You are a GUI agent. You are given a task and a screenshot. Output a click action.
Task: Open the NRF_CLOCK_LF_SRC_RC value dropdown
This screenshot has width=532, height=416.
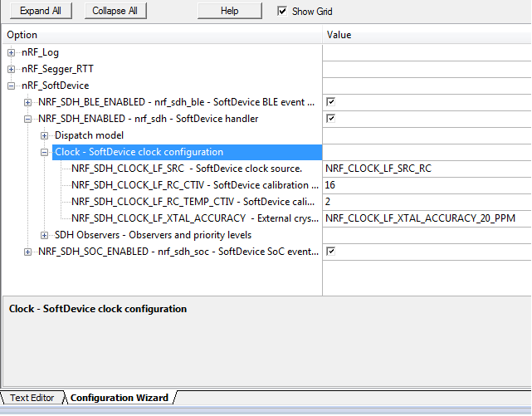pos(427,169)
